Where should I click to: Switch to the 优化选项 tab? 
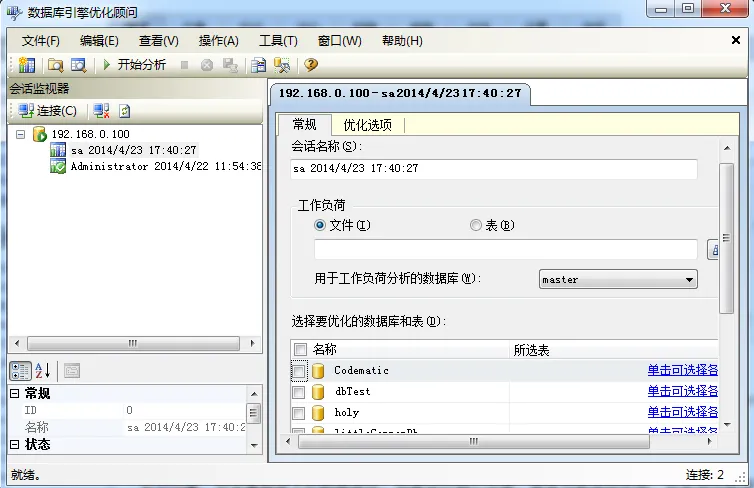click(367, 125)
